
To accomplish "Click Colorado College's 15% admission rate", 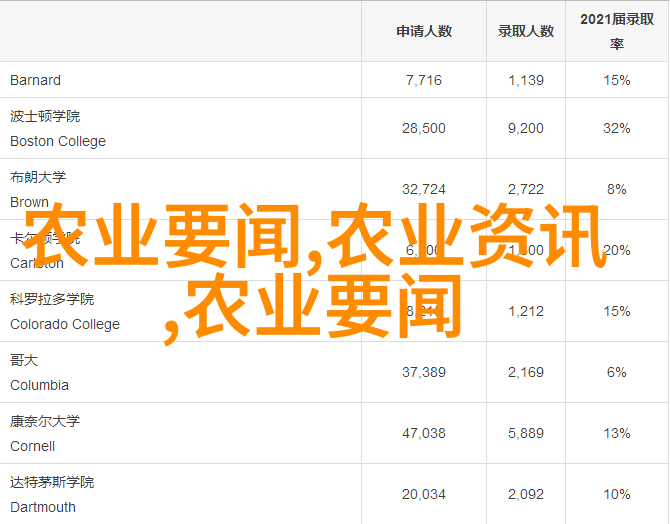I will (617, 311).
